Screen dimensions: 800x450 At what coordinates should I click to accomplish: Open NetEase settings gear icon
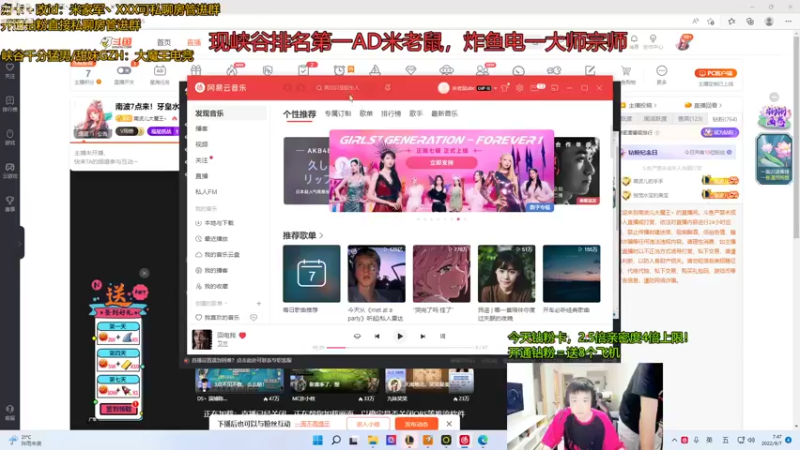(519, 88)
